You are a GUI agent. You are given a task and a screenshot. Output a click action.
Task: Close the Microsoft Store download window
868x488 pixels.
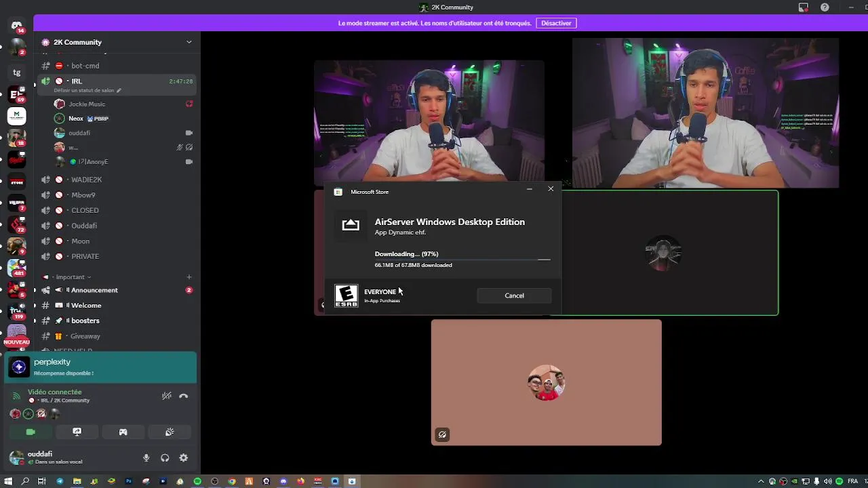pyautogui.click(x=551, y=189)
